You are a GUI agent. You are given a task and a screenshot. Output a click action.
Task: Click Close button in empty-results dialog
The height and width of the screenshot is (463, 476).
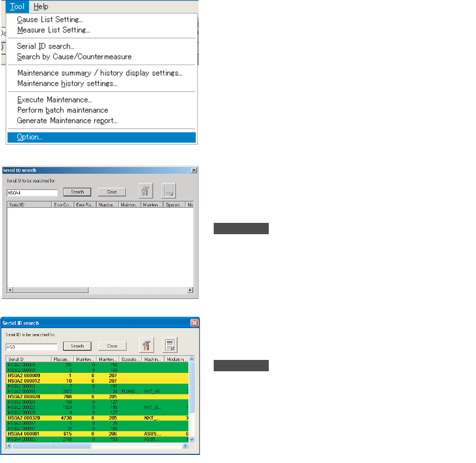tap(112, 192)
